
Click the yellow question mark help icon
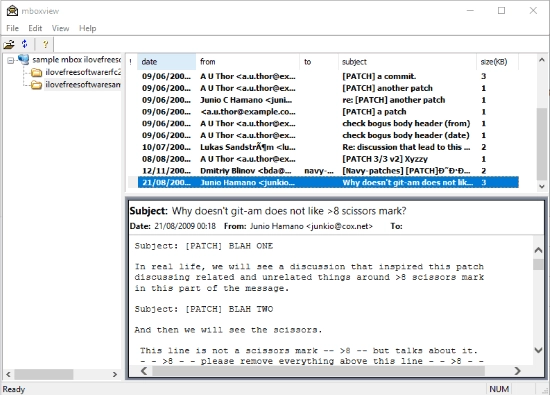coord(45,45)
